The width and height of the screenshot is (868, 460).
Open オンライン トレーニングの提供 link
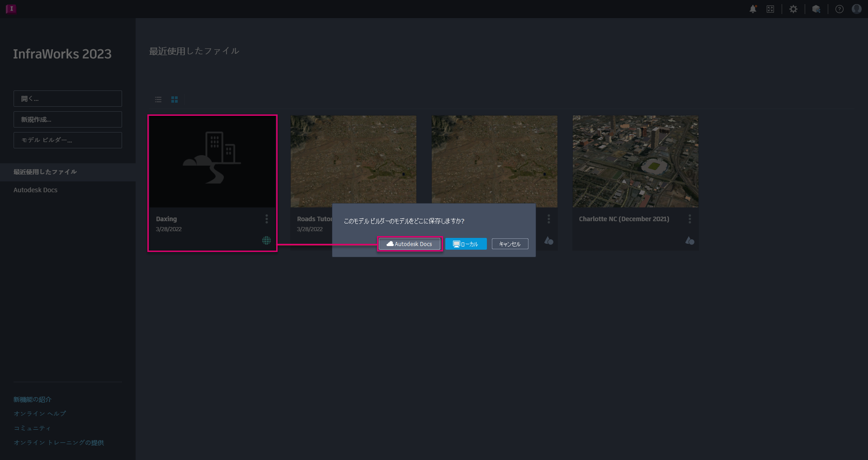(59, 443)
